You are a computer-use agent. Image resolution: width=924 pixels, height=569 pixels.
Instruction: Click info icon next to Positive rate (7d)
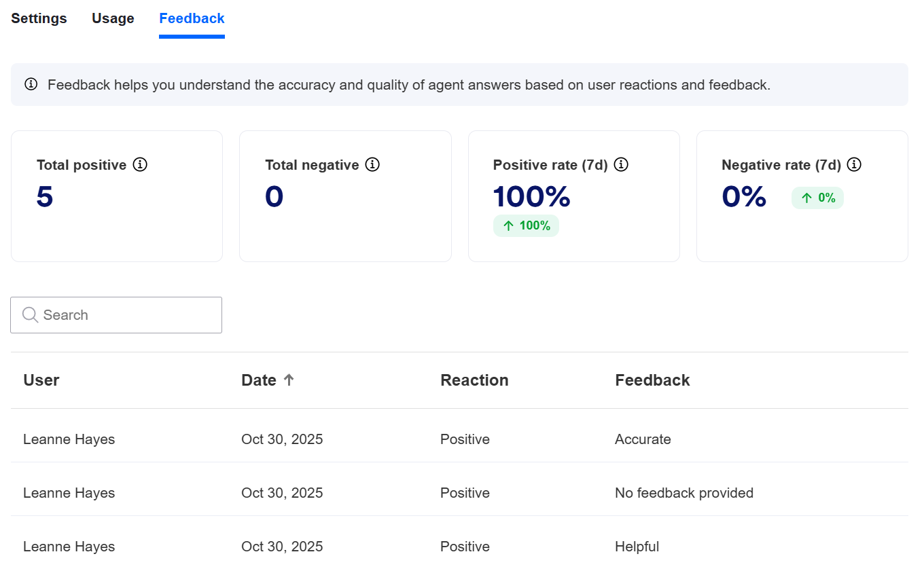point(621,164)
